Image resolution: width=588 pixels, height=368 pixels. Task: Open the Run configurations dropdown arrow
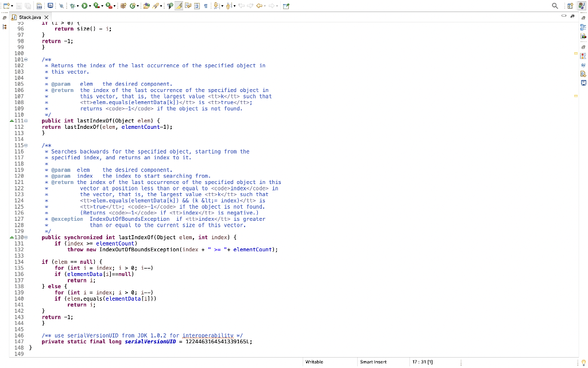pyautogui.click(x=90, y=6)
